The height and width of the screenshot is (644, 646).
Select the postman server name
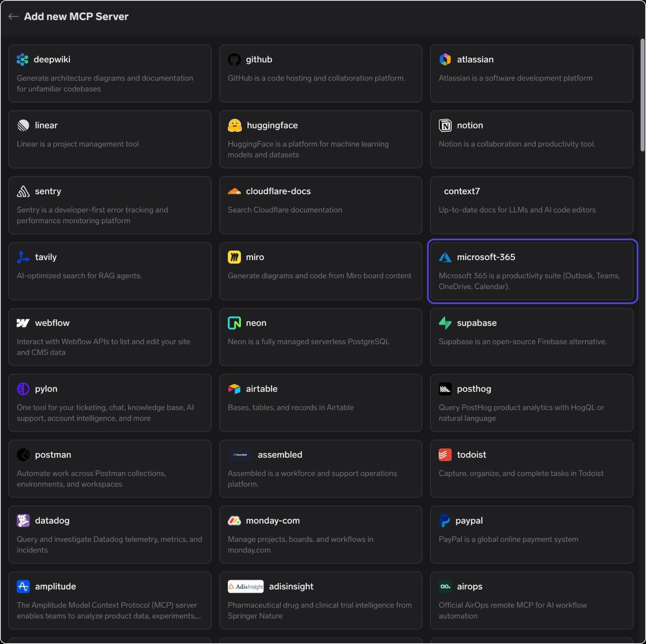click(x=53, y=454)
